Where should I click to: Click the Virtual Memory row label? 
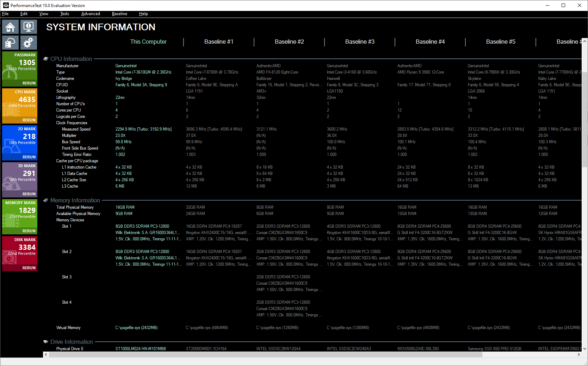pyautogui.click(x=68, y=328)
